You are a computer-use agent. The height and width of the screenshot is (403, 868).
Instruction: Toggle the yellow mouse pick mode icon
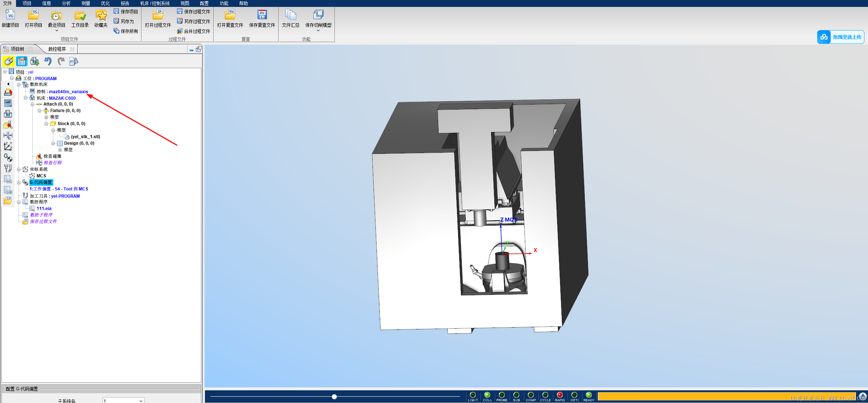point(9,61)
